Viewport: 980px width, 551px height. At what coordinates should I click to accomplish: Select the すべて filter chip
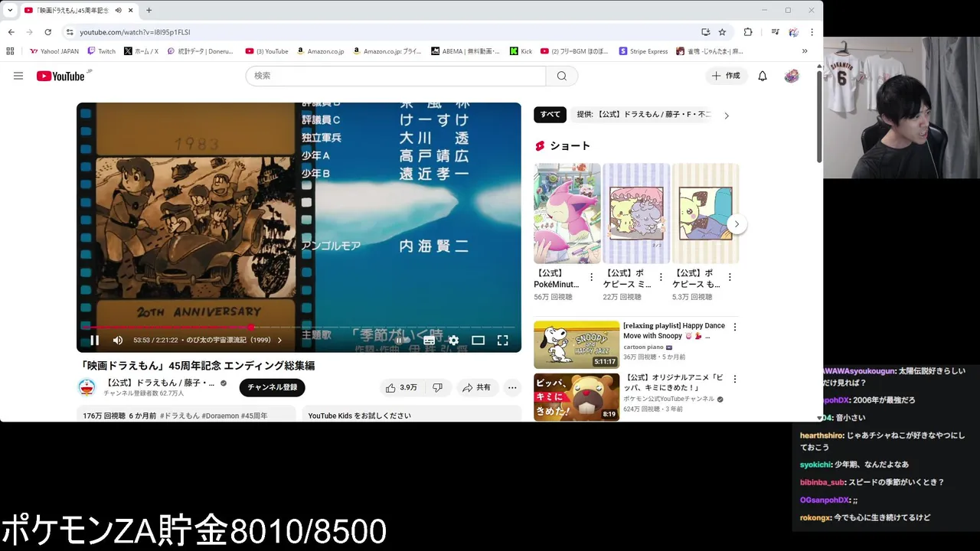click(550, 115)
